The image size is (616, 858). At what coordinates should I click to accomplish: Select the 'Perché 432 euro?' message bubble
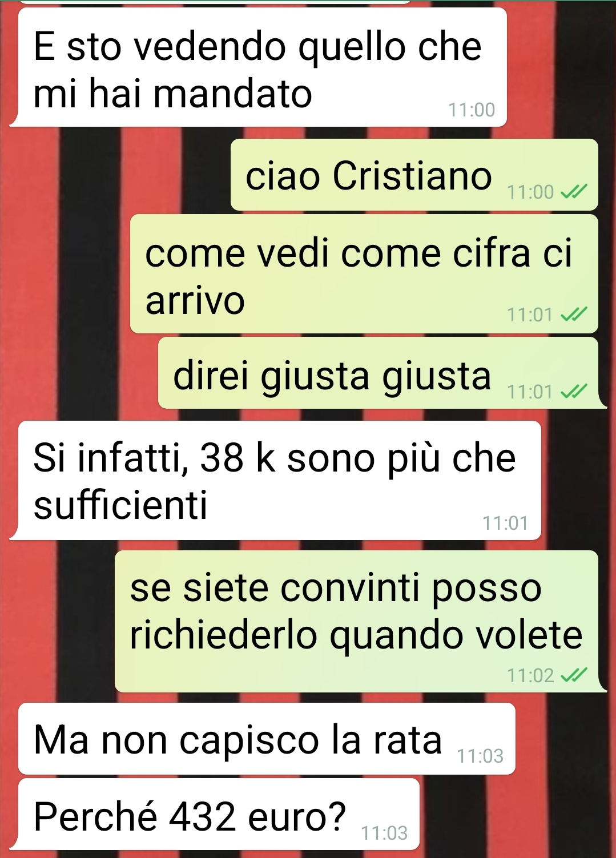click(215, 815)
